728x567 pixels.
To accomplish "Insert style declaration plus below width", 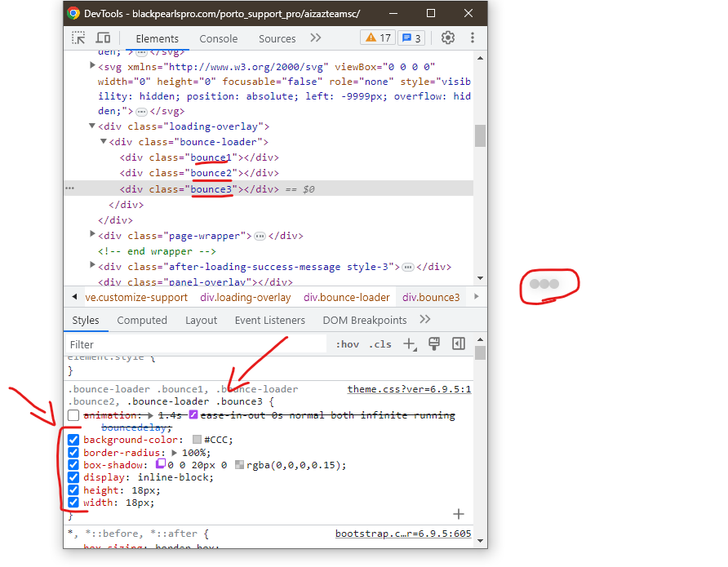I will tap(458, 514).
